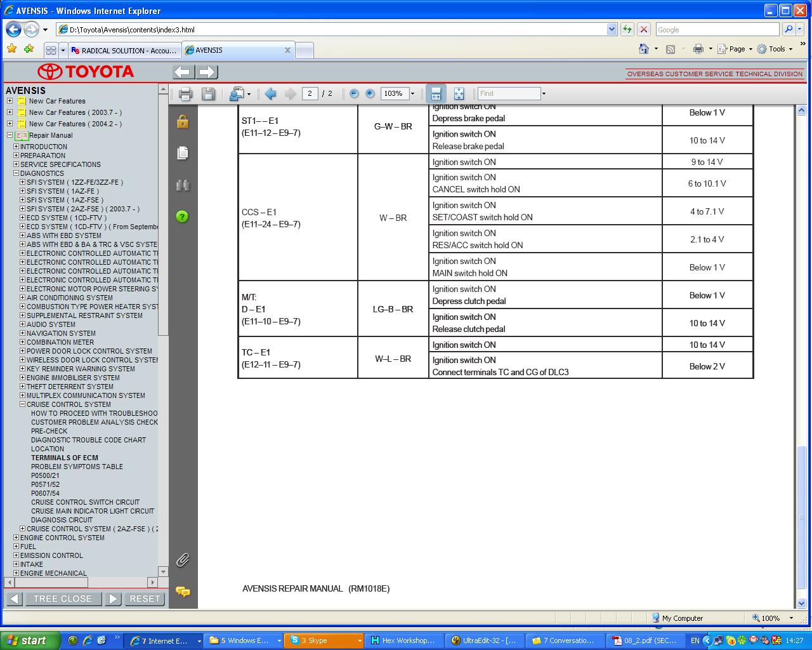Click the zoom out minus icon
Screen dimensions: 812x650
pyautogui.click(x=354, y=94)
